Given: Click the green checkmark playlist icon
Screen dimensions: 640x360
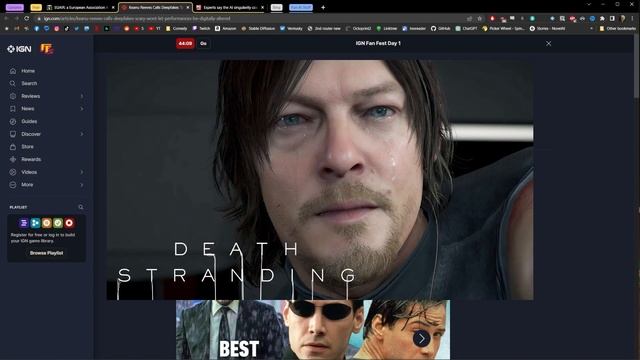Looking at the screenshot, I should coord(58,223).
